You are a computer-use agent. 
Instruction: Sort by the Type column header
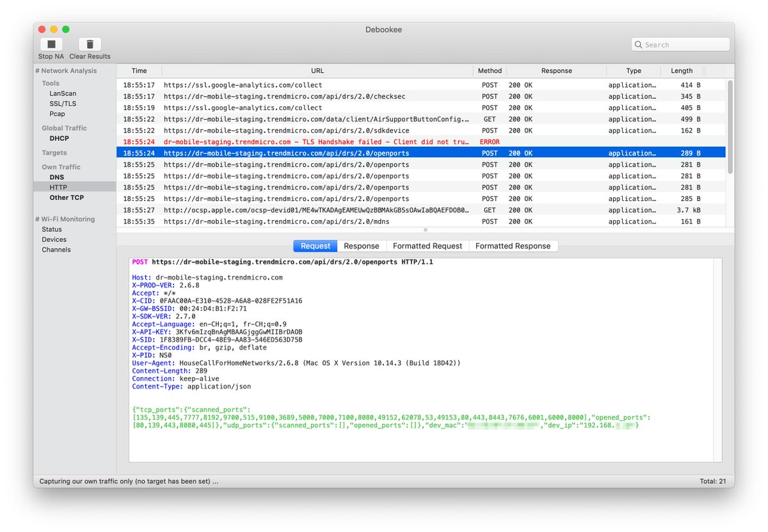click(634, 70)
